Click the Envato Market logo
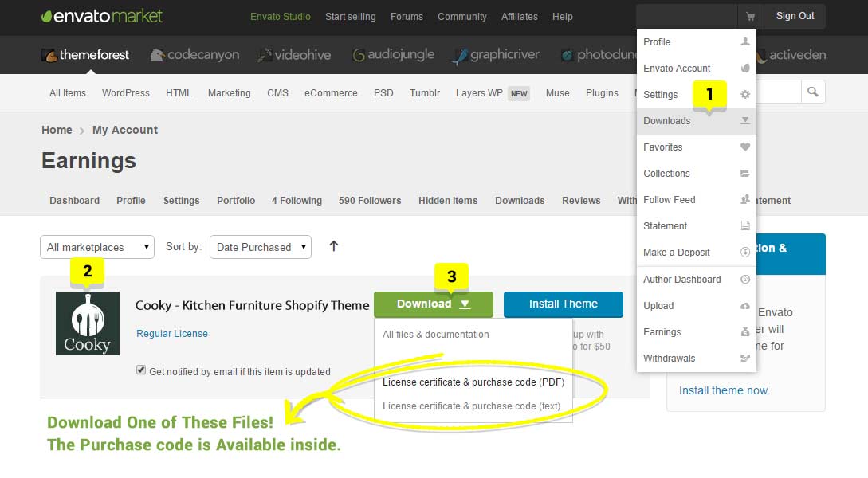The height and width of the screenshot is (478, 868). pos(102,16)
